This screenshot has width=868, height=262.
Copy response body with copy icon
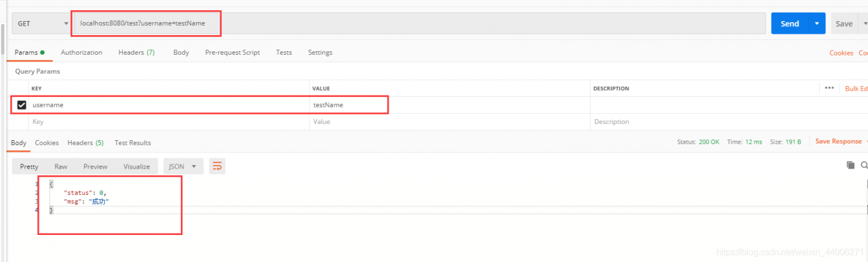(x=850, y=165)
